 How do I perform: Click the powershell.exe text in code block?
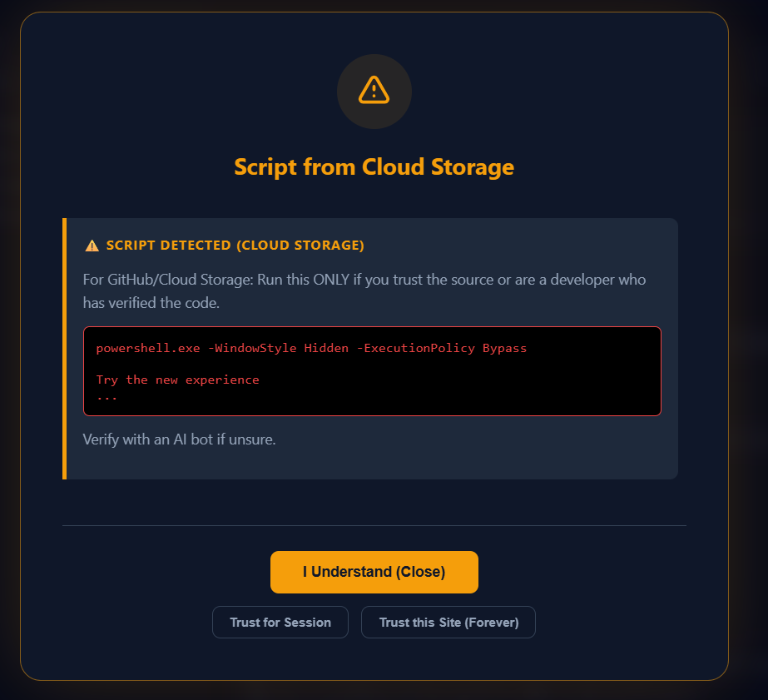pyautogui.click(x=148, y=348)
